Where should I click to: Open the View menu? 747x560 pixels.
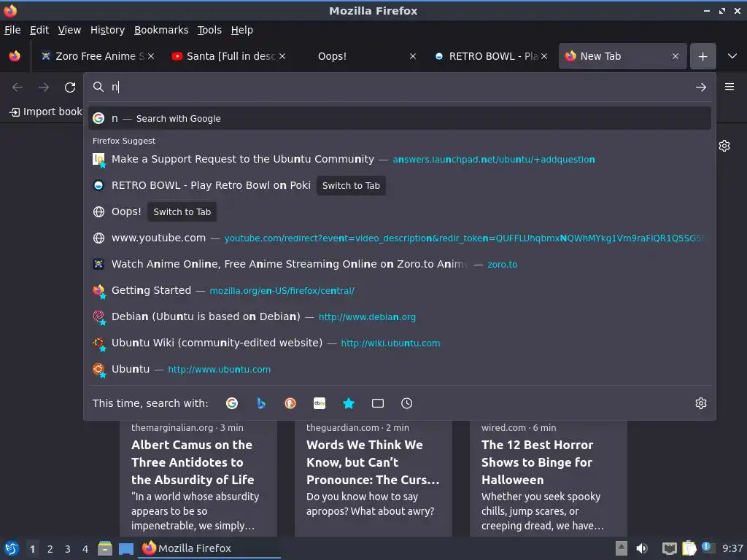(69, 30)
